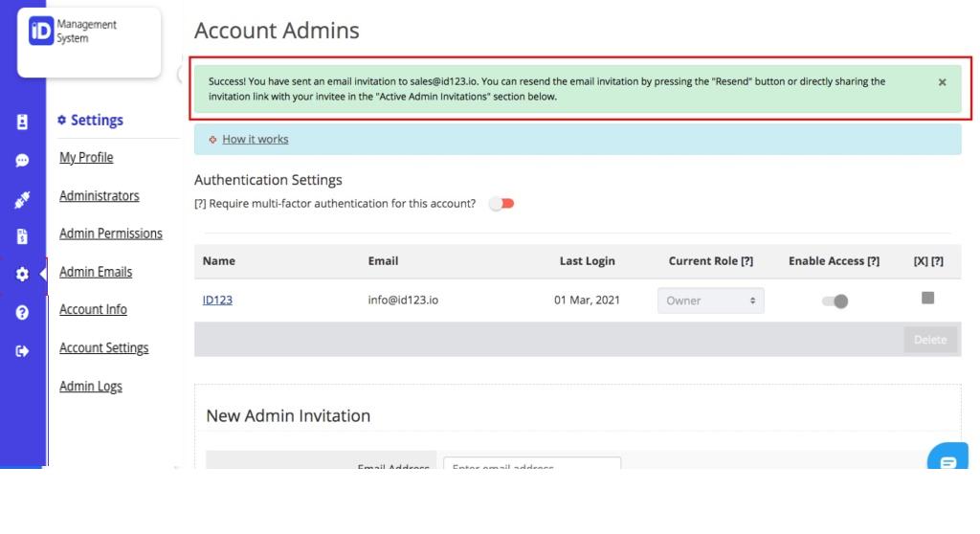Image resolution: width=980 pixels, height=534 pixels.
Task: Toggle multi-factor authentication requirement
Action: [x=501, y=204]
